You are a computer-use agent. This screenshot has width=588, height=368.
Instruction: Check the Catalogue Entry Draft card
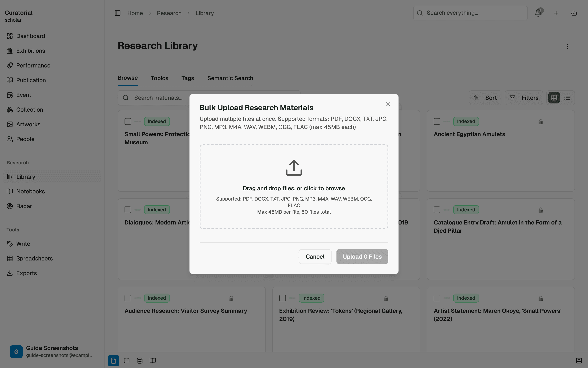[437, 210]
